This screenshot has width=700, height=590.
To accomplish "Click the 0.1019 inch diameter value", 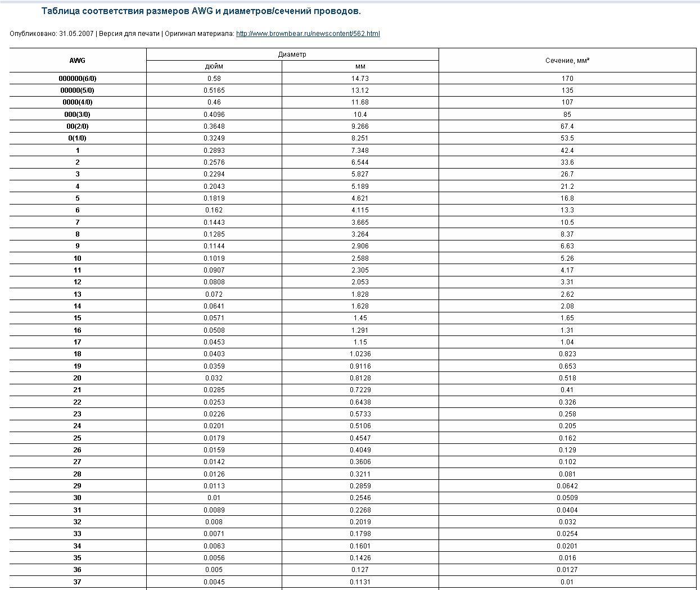I will (x=214, y=258).
